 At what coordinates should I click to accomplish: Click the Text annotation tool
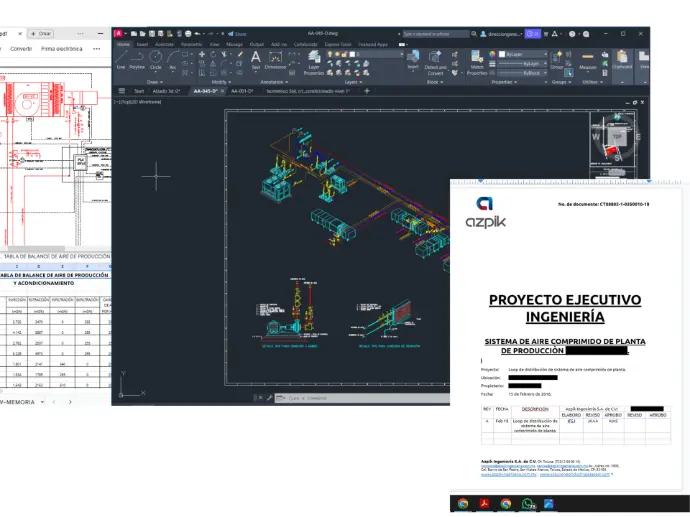[255, 59]
